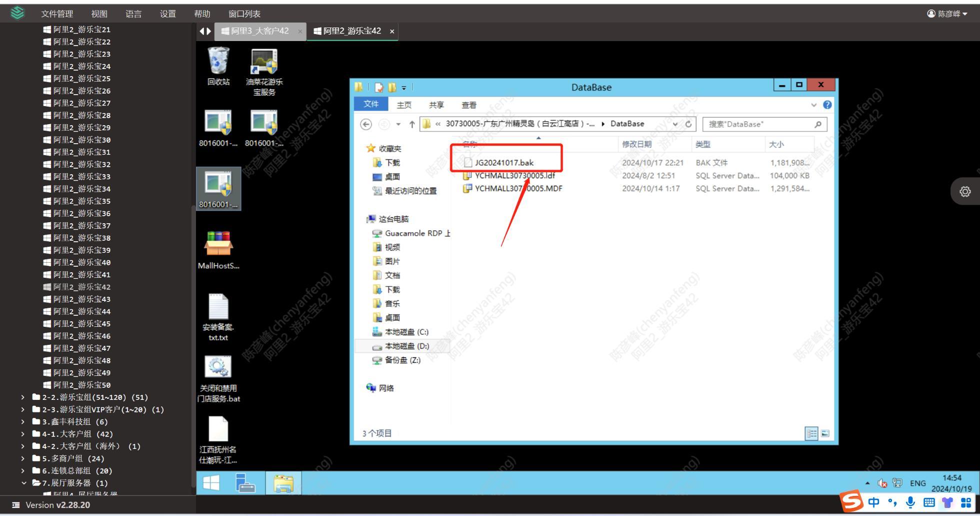Expand 6.连锁总部组 (20) group

[23, 471]
